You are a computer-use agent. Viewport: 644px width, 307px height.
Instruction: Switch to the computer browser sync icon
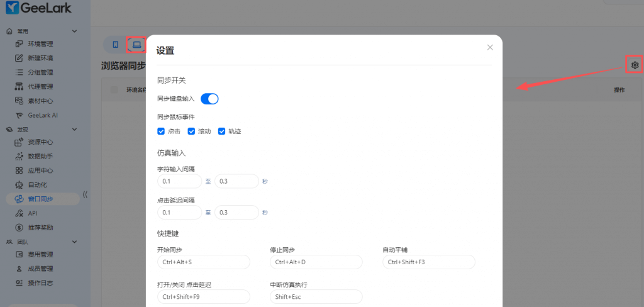coord(136,45)
